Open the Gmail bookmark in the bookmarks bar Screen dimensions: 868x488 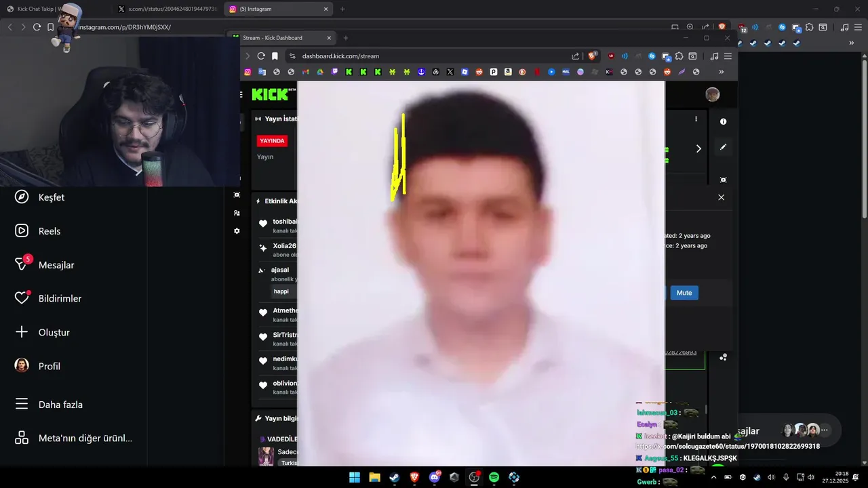coord(305,72)
